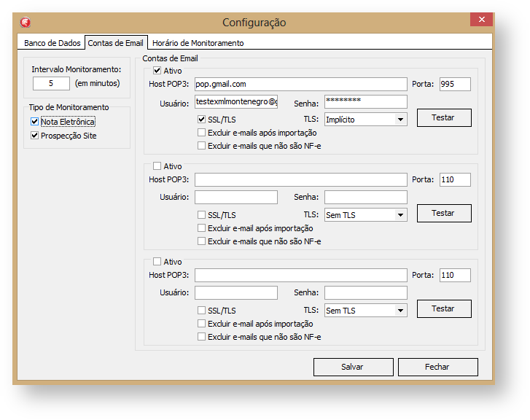The width and height of the screenshot is (530, 420).
Task: Toggle SSL/TLS checkbox for the first account
Action: [202, 119]
